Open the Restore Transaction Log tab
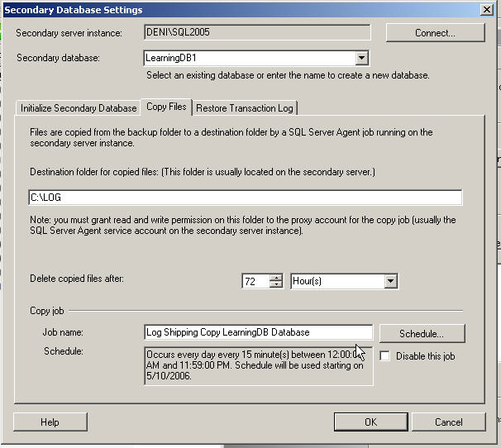The width and height of the screenshot is (501, 448). point(243,108)
